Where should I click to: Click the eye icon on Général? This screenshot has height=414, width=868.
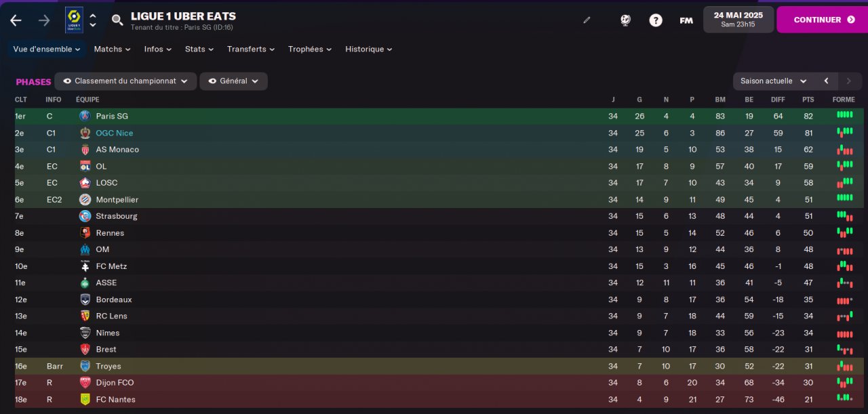(212, 81)
